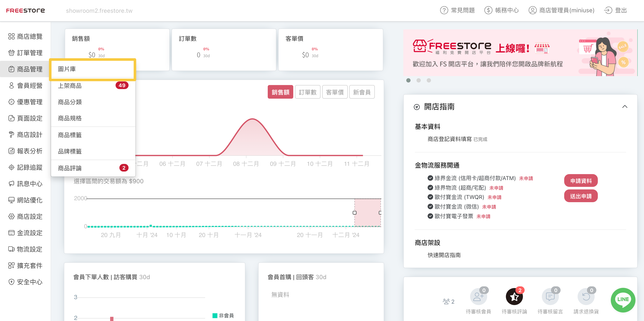Click the left handle of range selector

click(354, 213)
